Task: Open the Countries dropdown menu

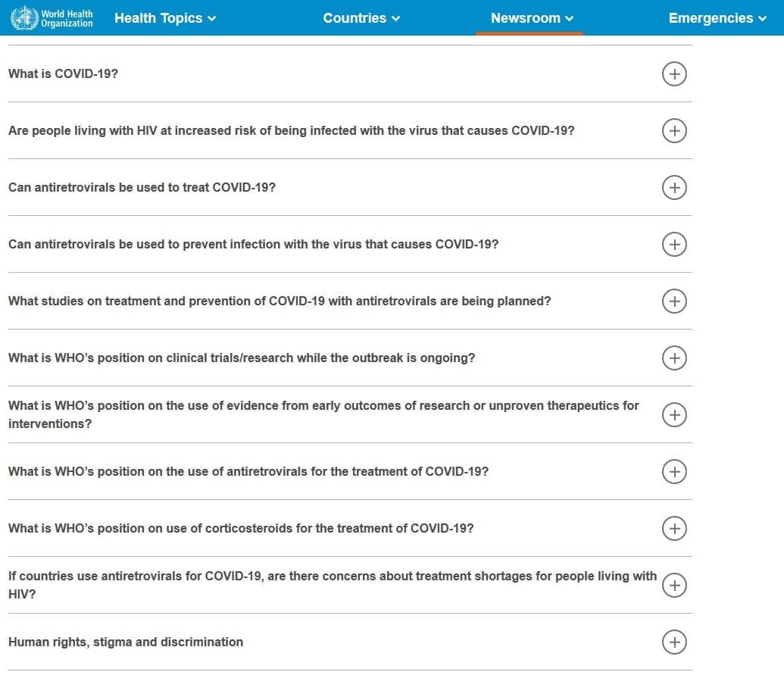Action: (361, 18)
